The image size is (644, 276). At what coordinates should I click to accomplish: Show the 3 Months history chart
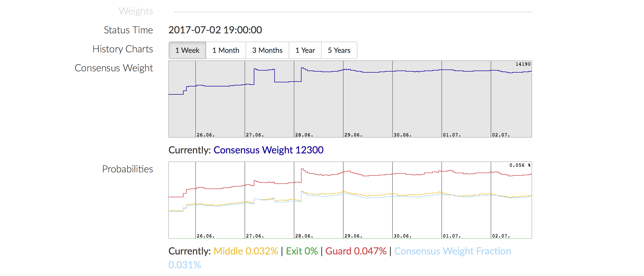267,50
